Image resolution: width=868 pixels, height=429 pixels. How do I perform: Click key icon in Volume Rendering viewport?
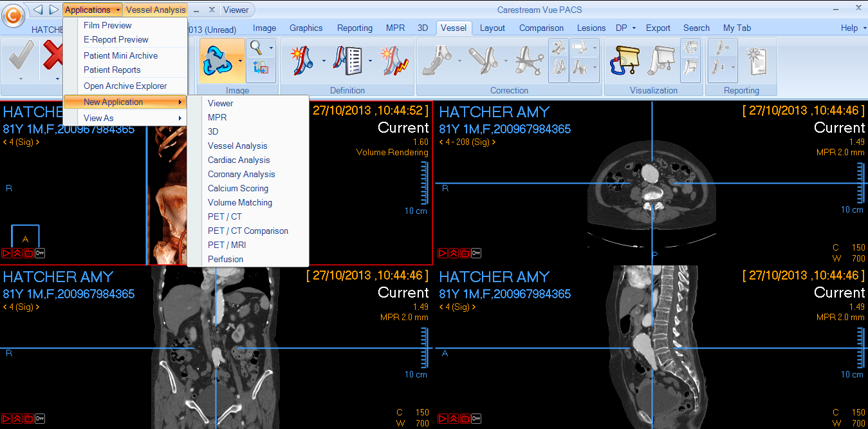(x=41, y=254)
